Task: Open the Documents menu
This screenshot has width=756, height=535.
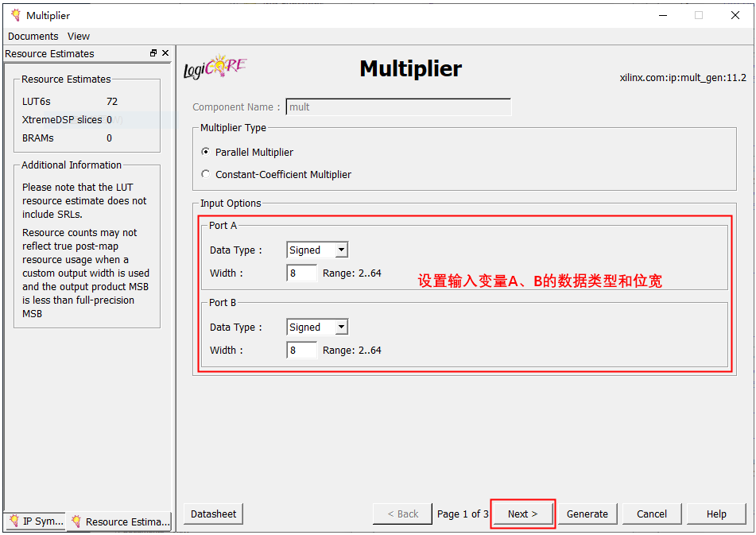Action: pyautogui.click(x=33, y=36)
